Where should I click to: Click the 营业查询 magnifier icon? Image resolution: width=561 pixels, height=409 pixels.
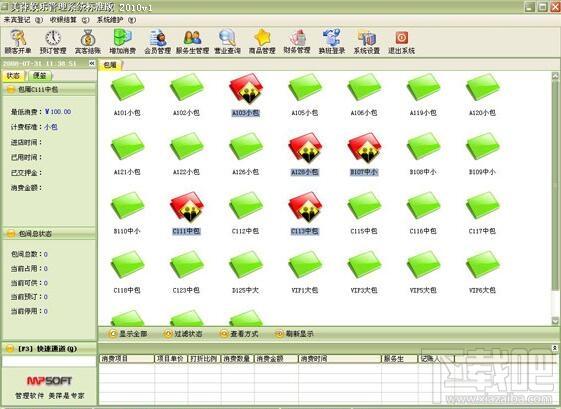click(x=227, y=42)
